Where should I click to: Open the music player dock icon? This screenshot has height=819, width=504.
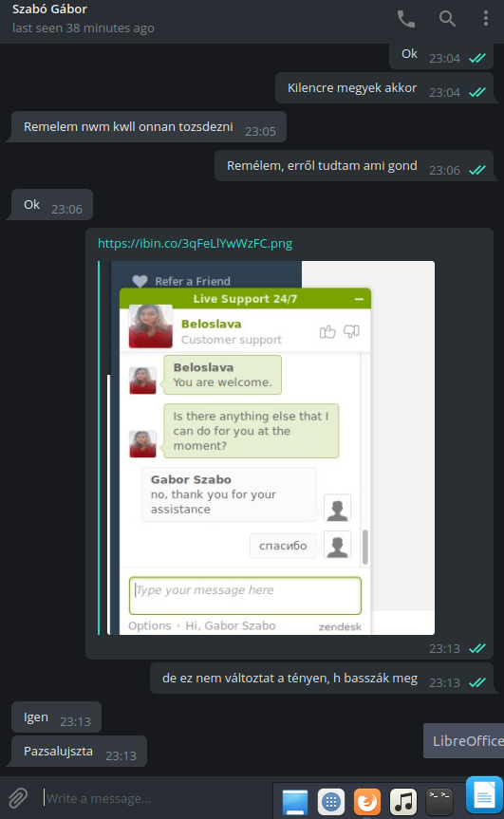403,802
